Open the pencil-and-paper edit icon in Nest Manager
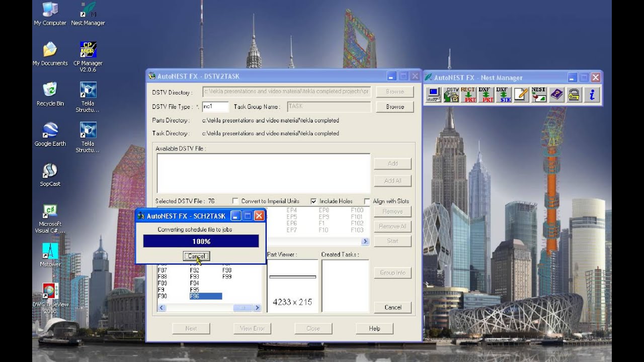This screenshot has width=644, height=362. [521, 95]
